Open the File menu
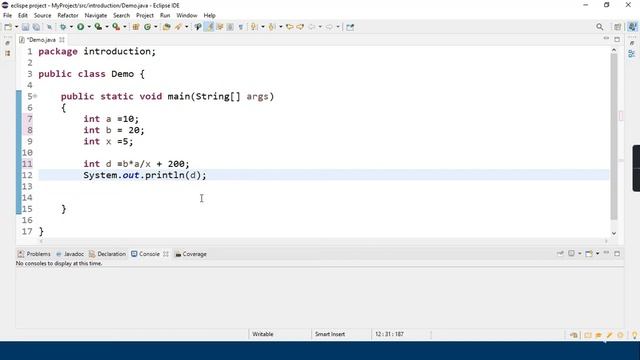The height and width of the screenshot is (360, 640). pos(7,16)
